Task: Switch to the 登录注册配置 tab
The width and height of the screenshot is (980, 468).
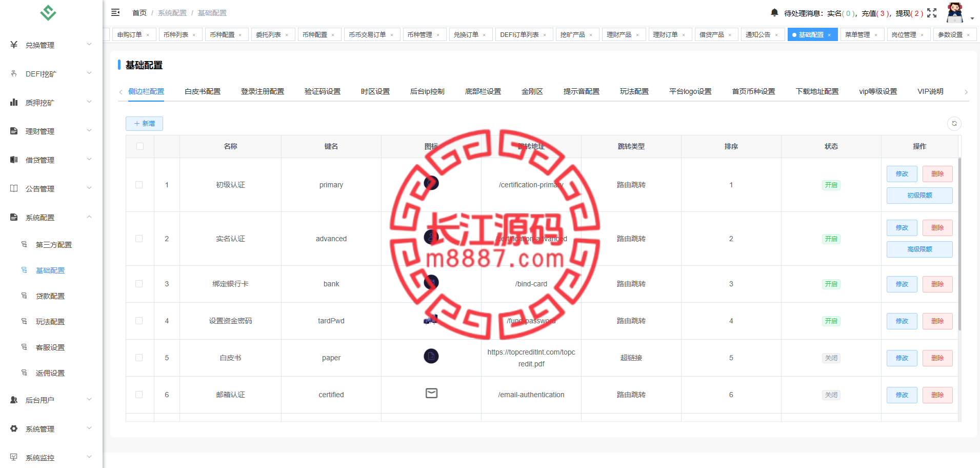Action: 263,91
